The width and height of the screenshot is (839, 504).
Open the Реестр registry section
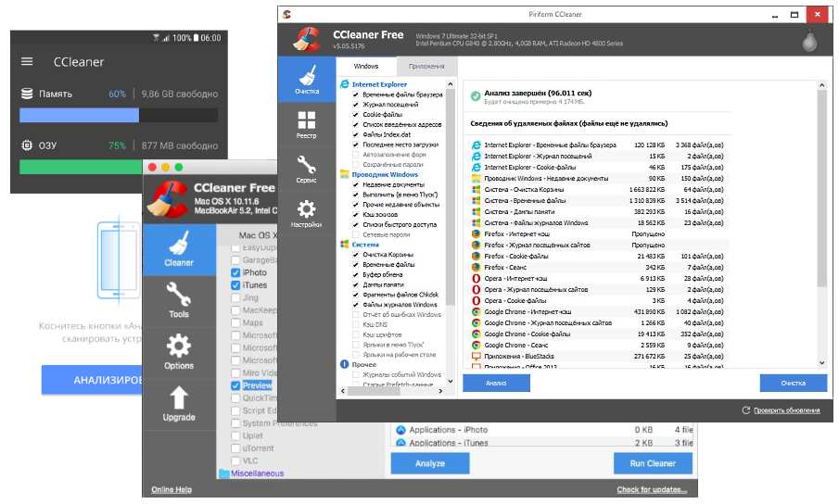coord(307,125)
